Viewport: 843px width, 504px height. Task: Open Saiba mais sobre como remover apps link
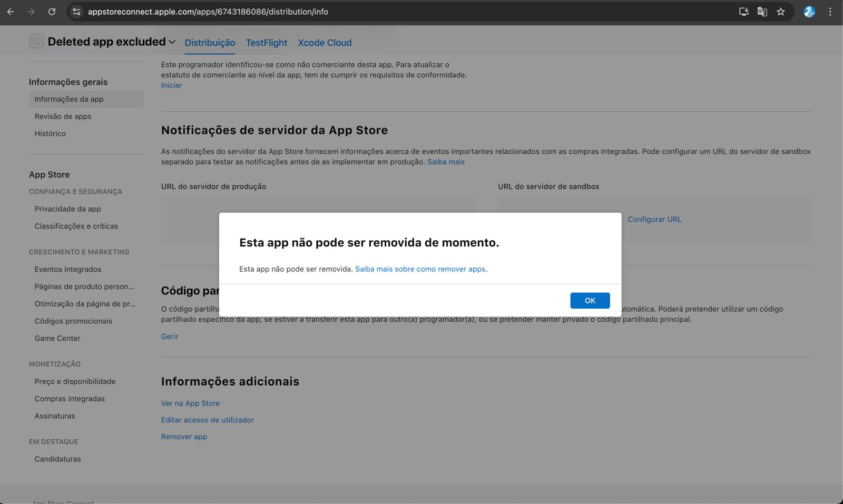[x=420, y=269]
